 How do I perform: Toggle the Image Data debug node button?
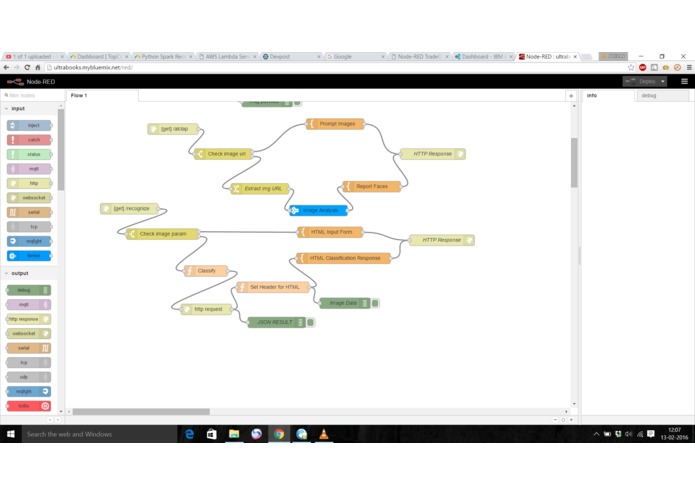tap(375, 303)
